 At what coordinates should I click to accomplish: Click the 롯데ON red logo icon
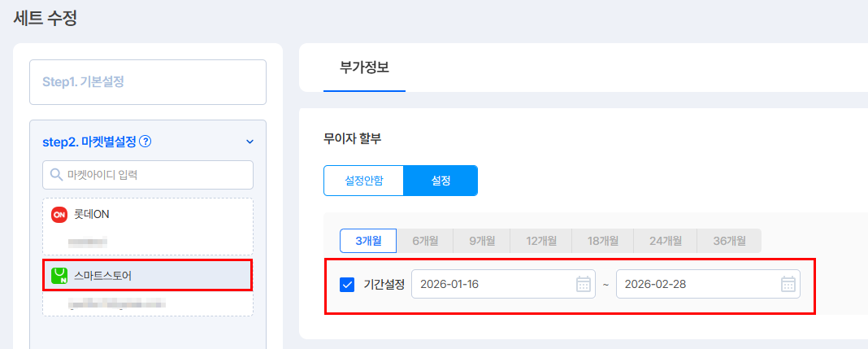pos(59,215)
